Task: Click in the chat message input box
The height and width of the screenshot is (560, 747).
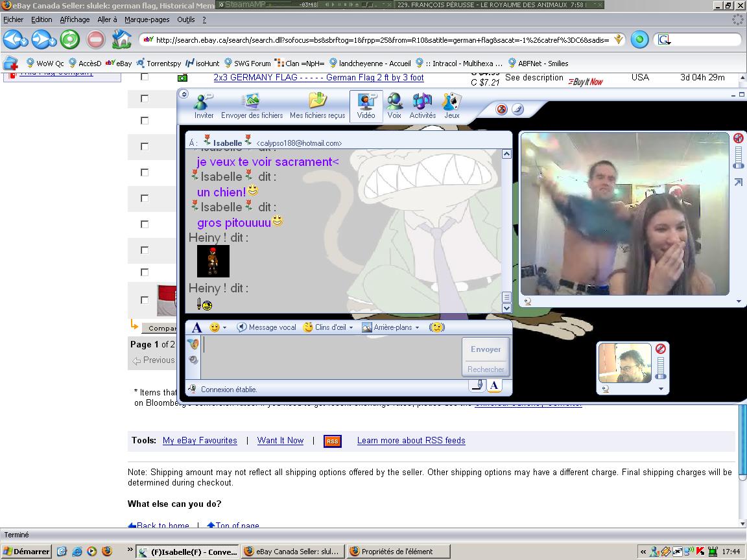Action: [x=331, y=357]
